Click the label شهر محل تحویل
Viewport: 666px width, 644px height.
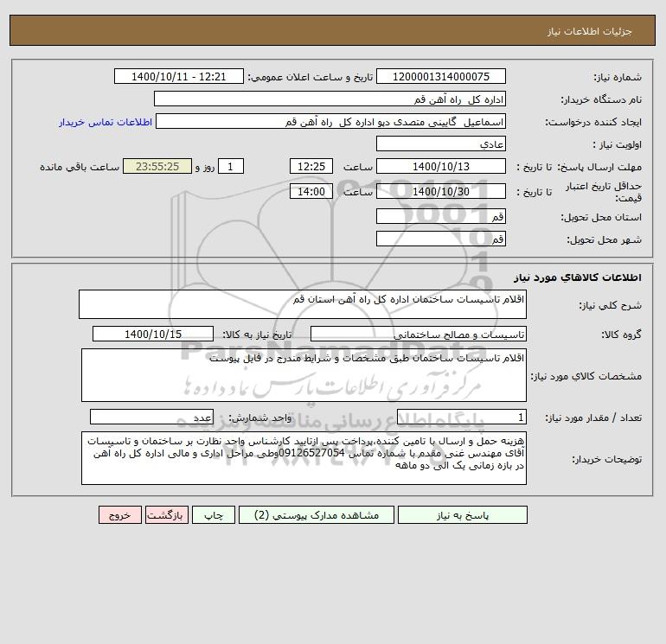tap(605, 239)
